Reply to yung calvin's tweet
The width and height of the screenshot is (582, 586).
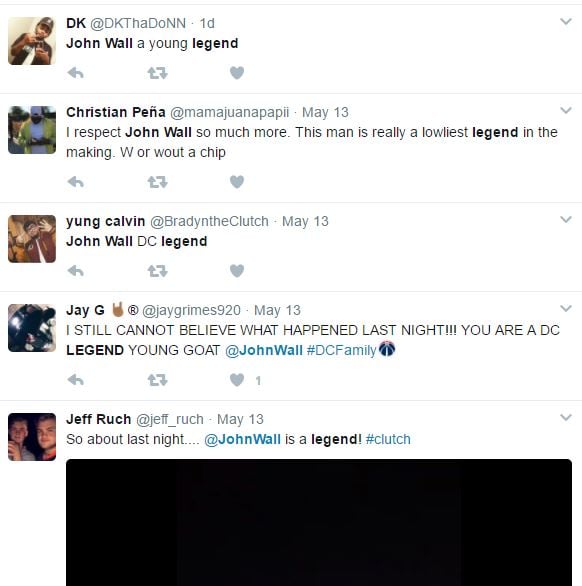pos(76,271)
